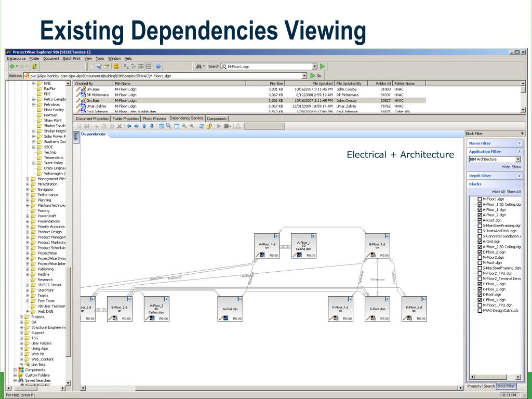Viewport: 532px width, 399px height.
Task: Click the Save icon in the dependency toolbar
Action: pos(87,126)
